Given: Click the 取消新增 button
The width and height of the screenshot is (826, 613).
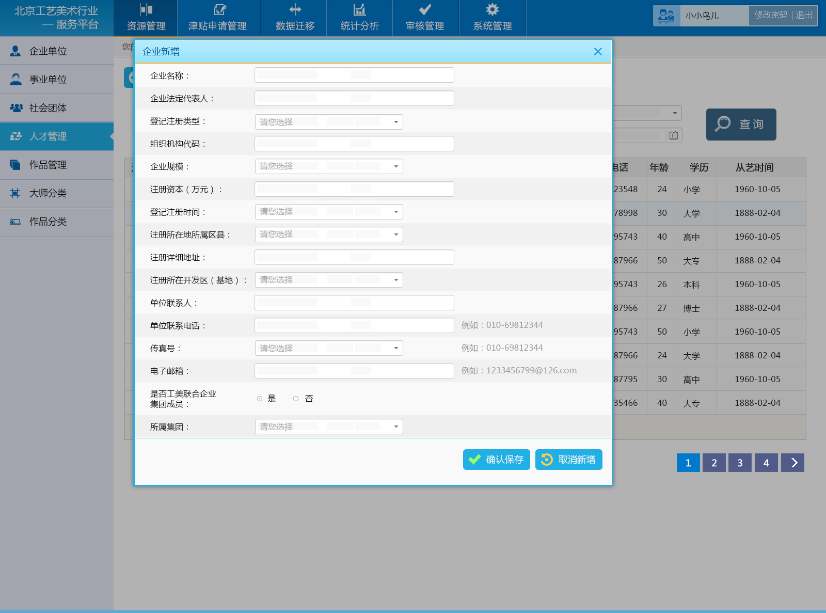Looking at the screenshot, I should (568, 459).
